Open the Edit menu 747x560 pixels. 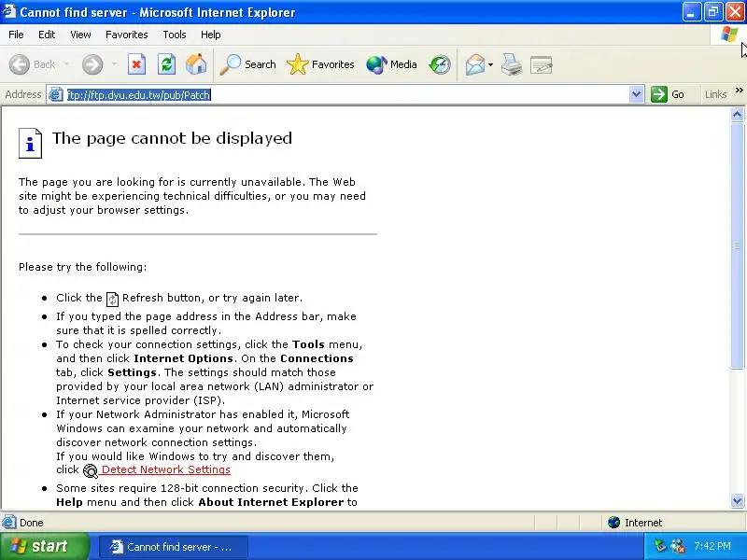tap(47, 35)
